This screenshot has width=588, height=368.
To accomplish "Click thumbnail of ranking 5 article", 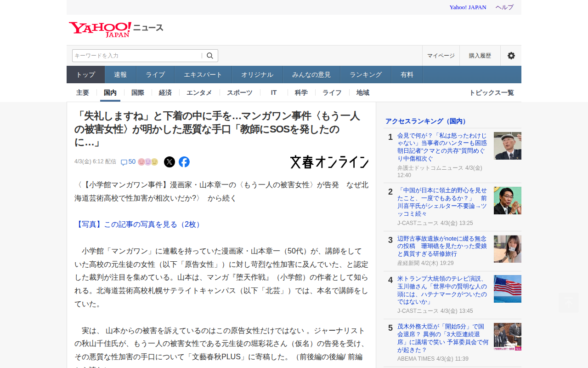I will click(x=508, y=337).
